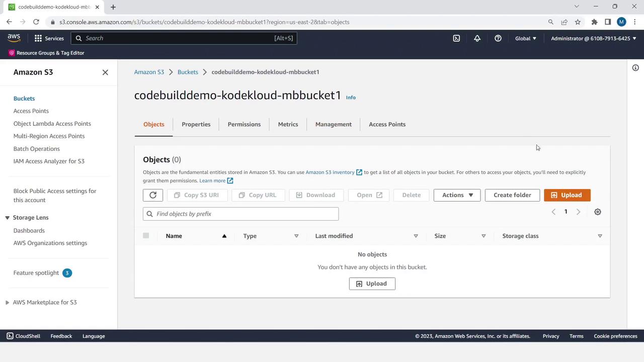Screen dimensions: 644x362
Task: Toggle the select-all objects checkbox
Action: point(146,235)
